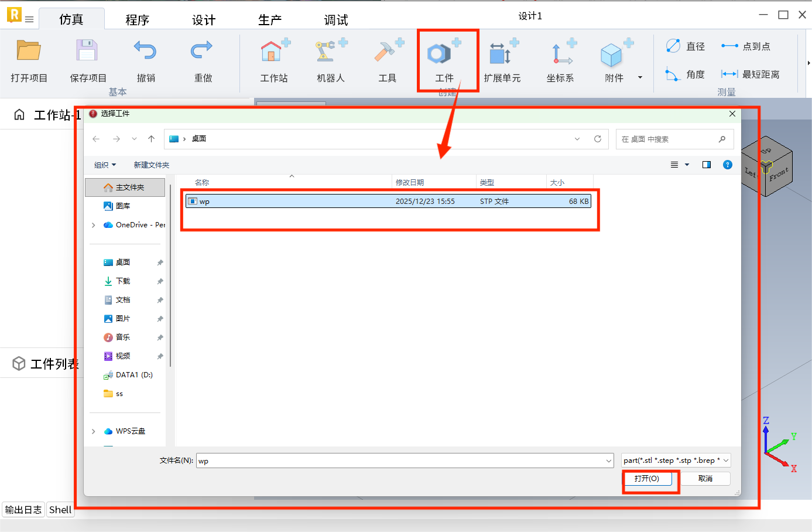The image size is (812, 532).
Task: Click the 取消 (Cancel) button
Action: pos(705,479)
